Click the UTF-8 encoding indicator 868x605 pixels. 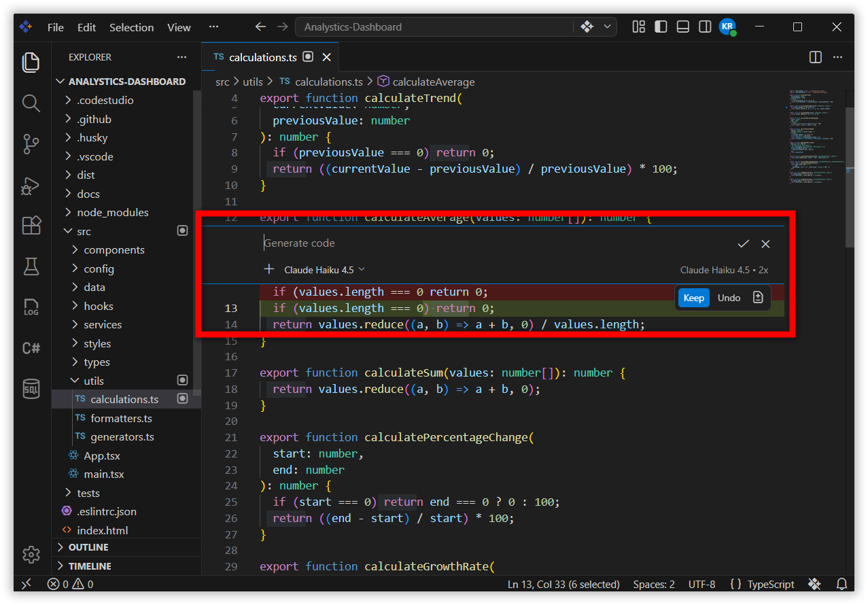pos(701,584)
